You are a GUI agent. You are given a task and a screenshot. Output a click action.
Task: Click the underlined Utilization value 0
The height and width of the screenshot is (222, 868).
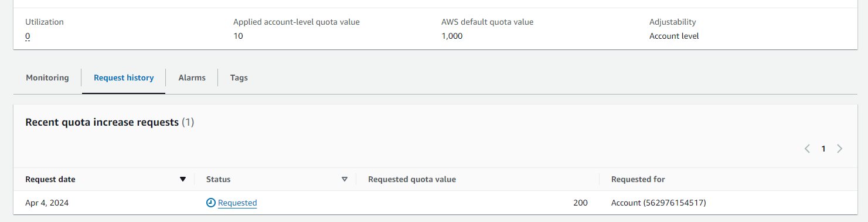pyautogui.click(x=28, y=36)
